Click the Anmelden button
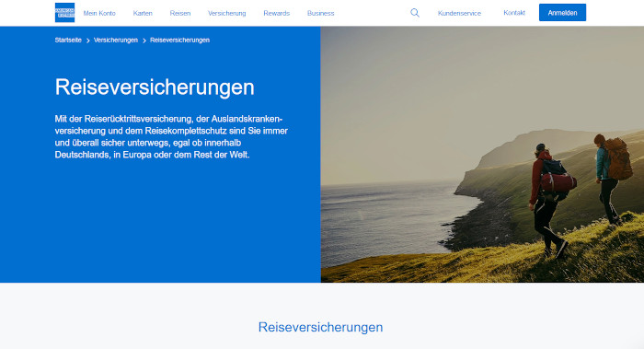Image resolution: width=644 pixels, height=349 pixels. tap(562, 13)
